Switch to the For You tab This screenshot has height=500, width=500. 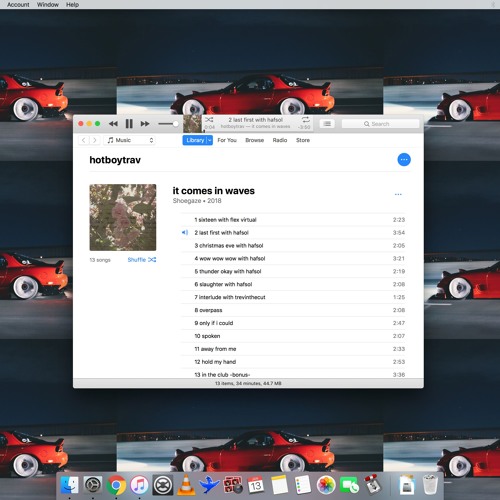227,140
